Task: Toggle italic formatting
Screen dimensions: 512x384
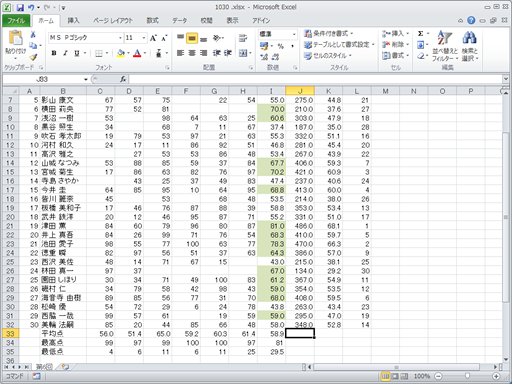Action: (x=65, y=53)
